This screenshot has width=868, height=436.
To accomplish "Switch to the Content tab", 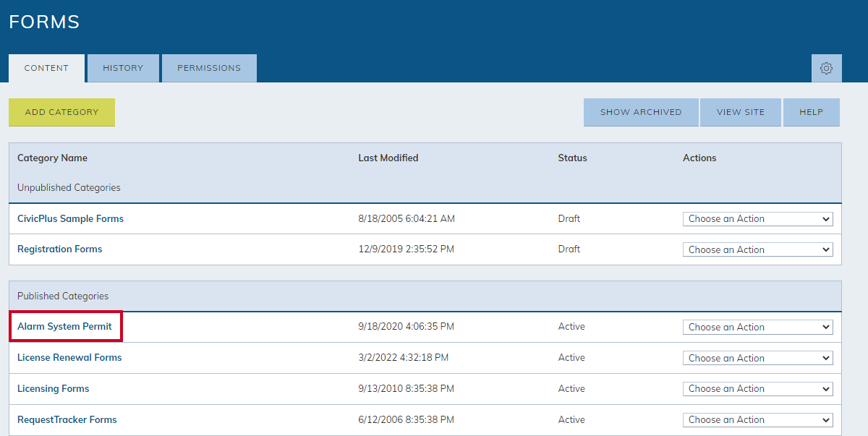I will [x=46, y=68].
